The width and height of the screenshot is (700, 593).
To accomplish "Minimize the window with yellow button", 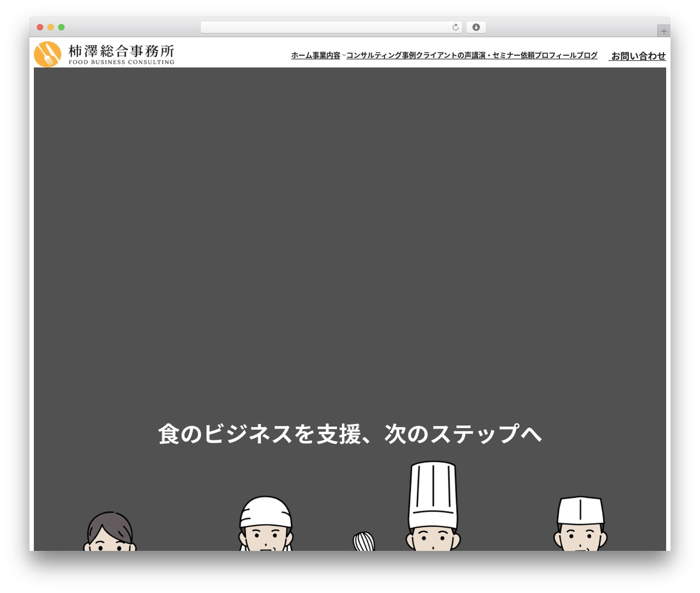I will pyautogui.click(x=51, y=27).
